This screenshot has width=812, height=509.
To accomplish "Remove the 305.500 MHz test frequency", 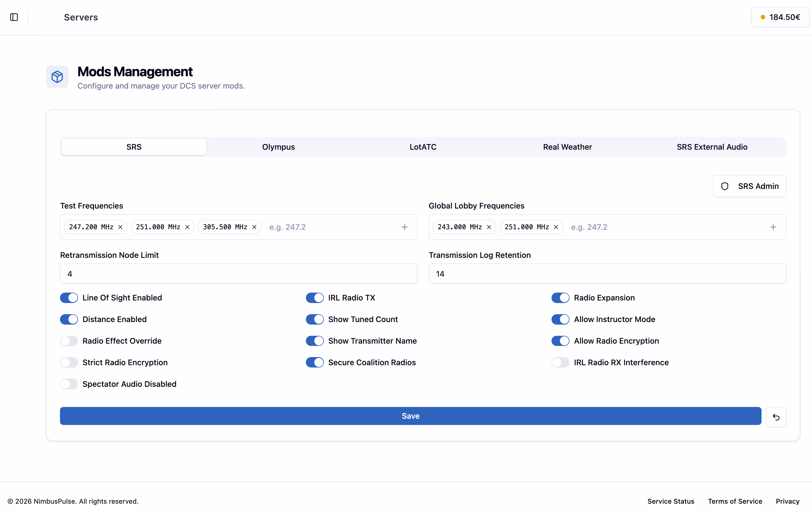I will pyautogui.click(x=254, y=227).
